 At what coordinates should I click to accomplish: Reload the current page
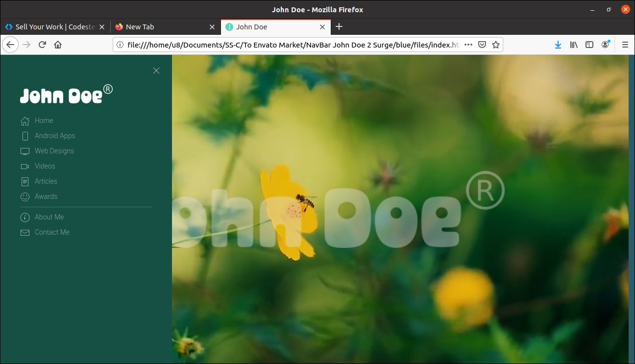point(42,45)
